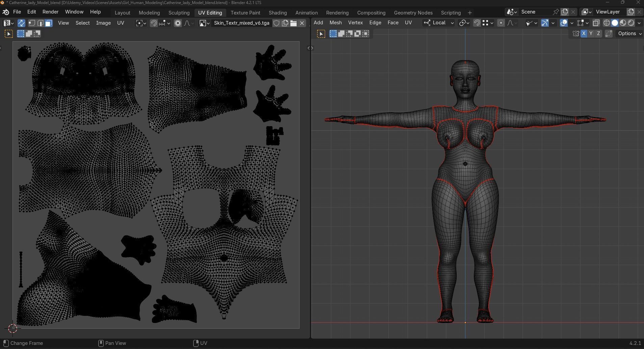Open the Help menu

(95, 12)
